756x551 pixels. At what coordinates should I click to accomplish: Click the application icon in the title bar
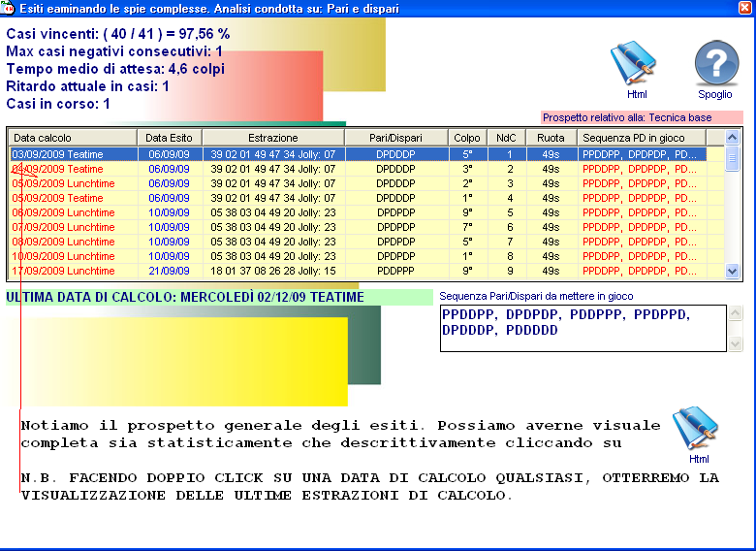(7, 7)
